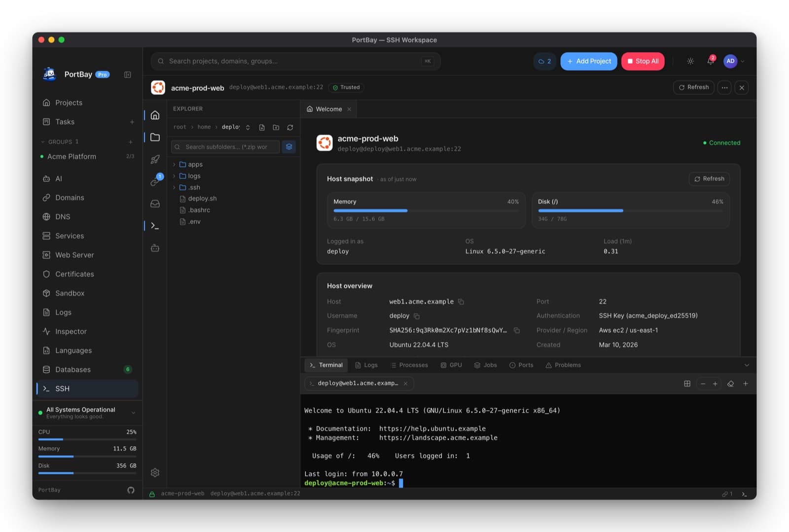Viewport: 789px width, 532px height.
Task: Select the Acme Platform group
Action: tap(88, 156)
